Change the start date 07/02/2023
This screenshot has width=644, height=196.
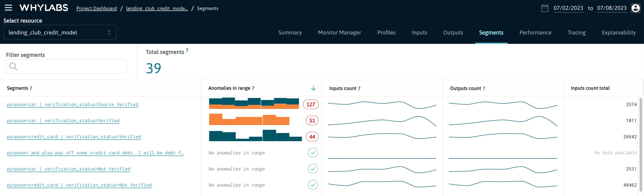(568, 8)
